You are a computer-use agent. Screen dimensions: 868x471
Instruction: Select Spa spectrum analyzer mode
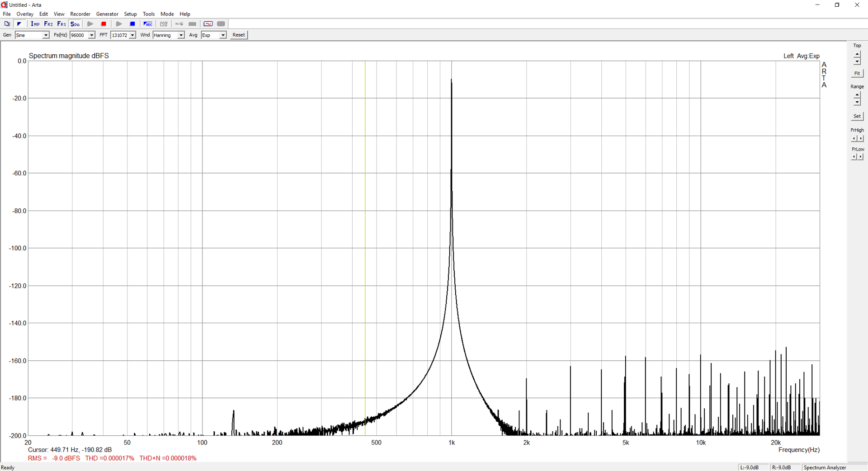coord(75,24)
